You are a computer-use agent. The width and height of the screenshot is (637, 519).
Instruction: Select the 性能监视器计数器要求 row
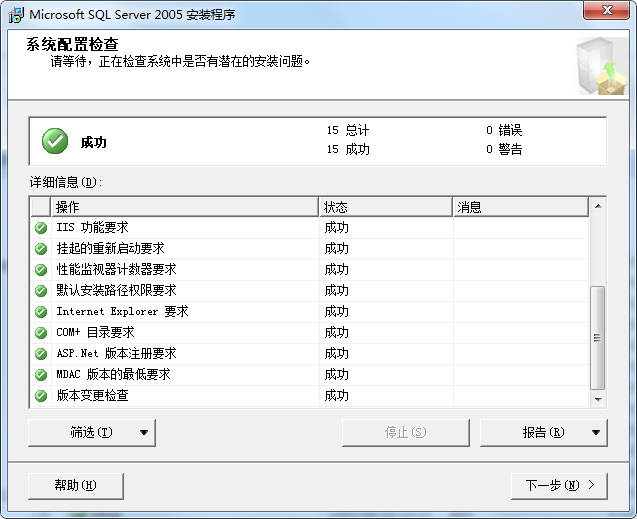310,270
